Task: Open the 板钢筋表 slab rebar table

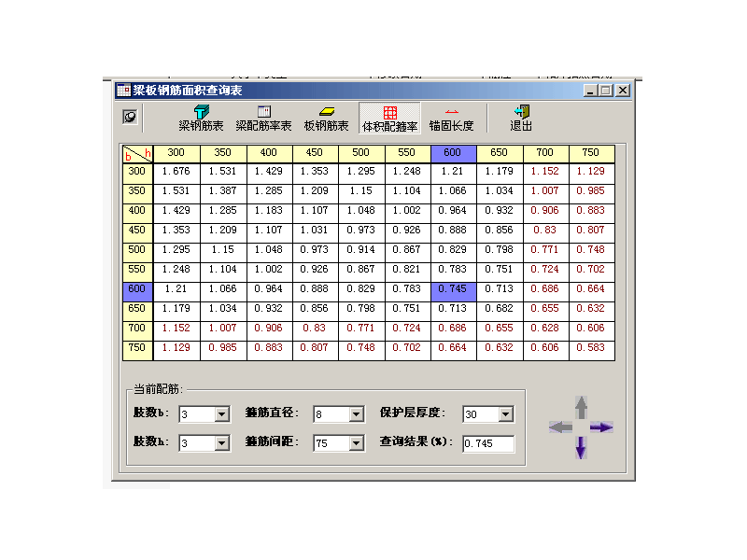Action: (326, 119)
